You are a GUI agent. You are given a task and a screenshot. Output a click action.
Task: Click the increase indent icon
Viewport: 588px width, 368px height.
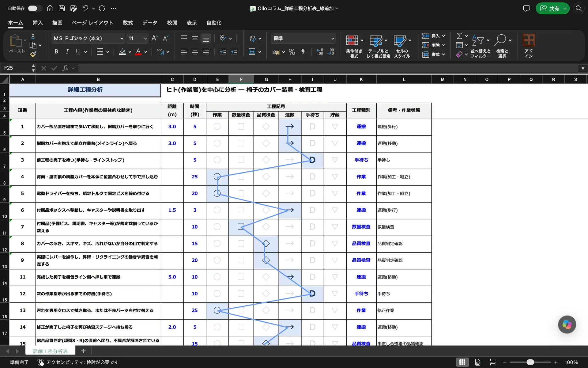click(x=234, y=52)
